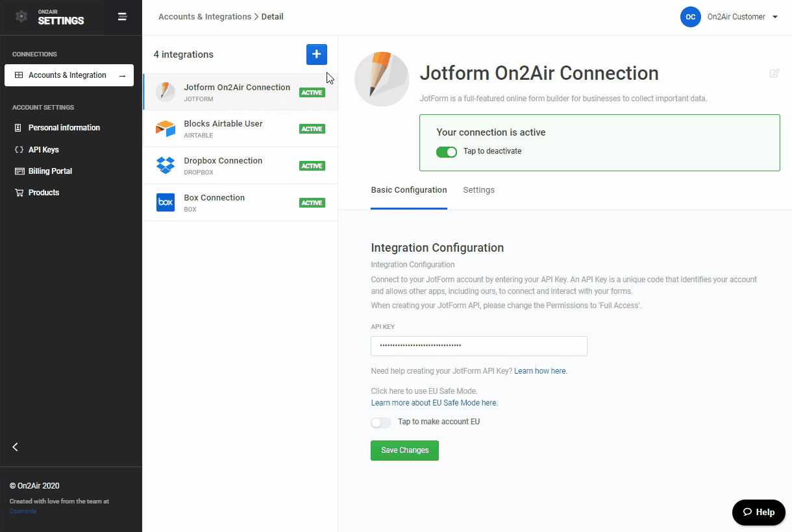This screenshot has width=792, height=532.
Task: Click the Save Changes button
Action: pos(404,450)
